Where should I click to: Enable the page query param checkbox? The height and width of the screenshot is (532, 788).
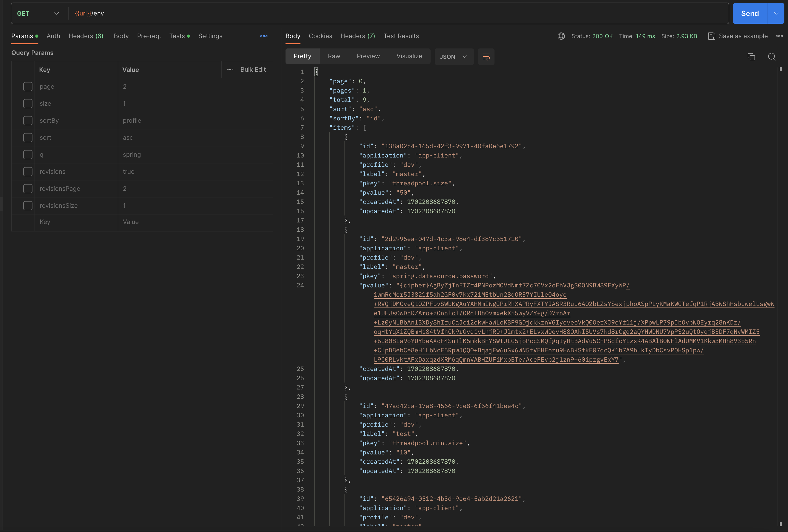(28, 86)
